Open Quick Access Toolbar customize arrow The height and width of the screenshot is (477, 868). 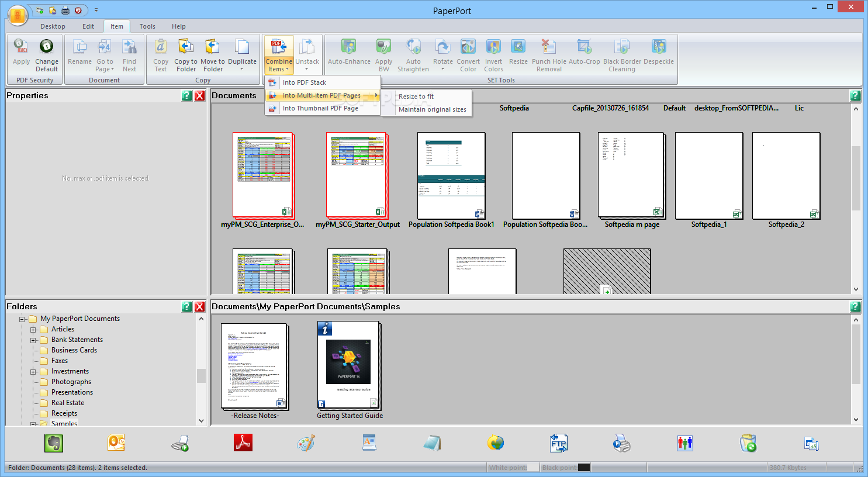click(96, 10)
